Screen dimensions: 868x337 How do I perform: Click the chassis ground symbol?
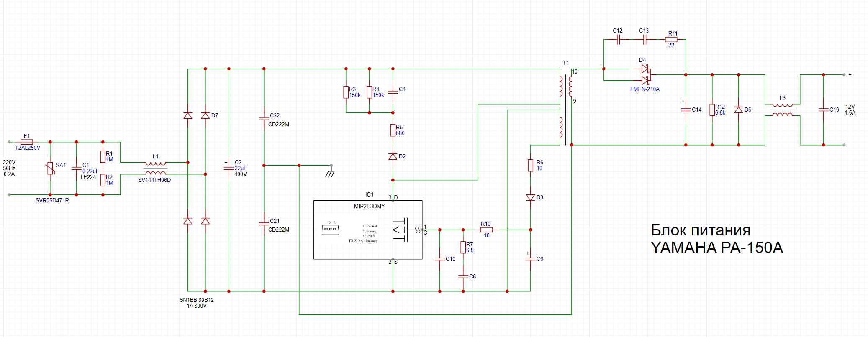[x=330, y=172]
